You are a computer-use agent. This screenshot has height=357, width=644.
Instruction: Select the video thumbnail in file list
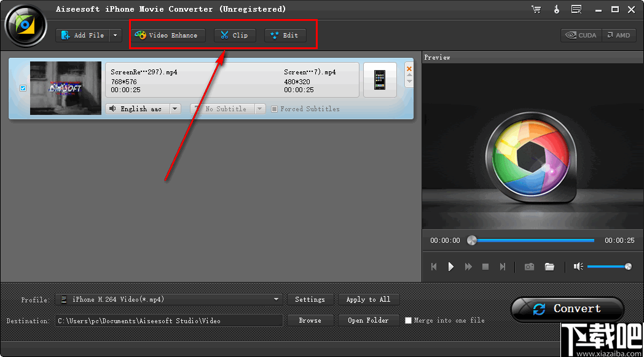click(66, 88)
